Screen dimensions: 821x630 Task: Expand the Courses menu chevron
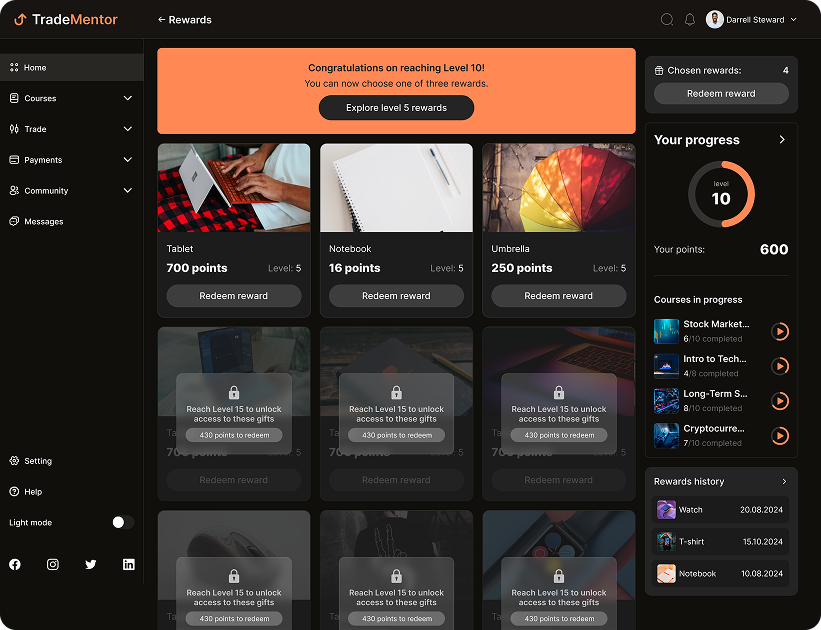coord(128,98)
